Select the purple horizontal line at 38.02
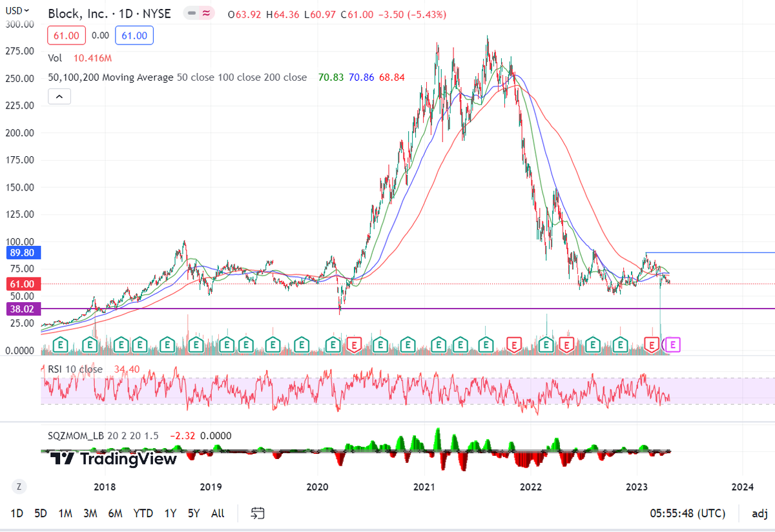The width and height of the screenshot is (775, 532). tap(407, 309)
